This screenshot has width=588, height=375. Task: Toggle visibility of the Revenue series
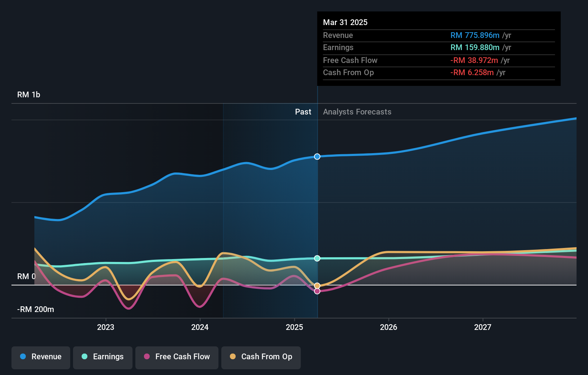pyautogui.click(x=40, y=357)
